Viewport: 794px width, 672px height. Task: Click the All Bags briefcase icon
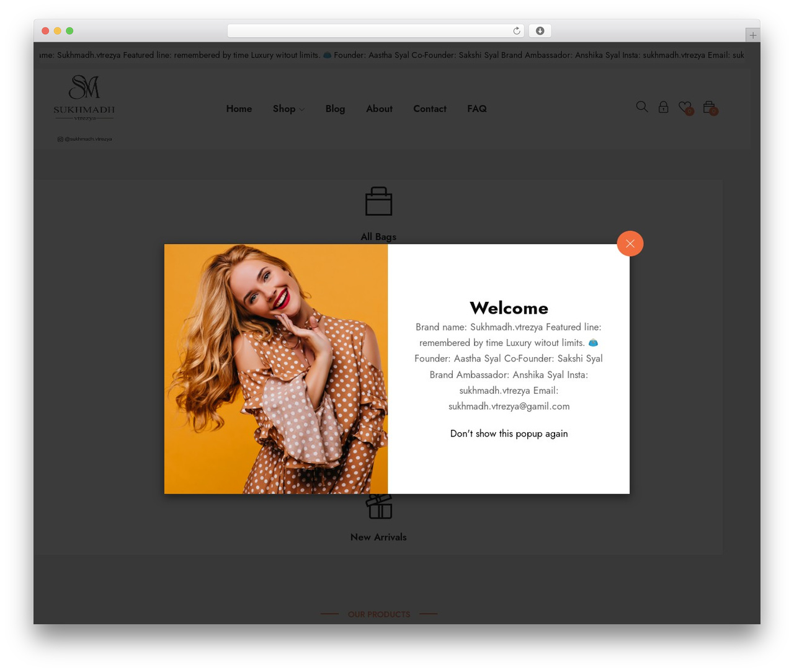(378, 201)
